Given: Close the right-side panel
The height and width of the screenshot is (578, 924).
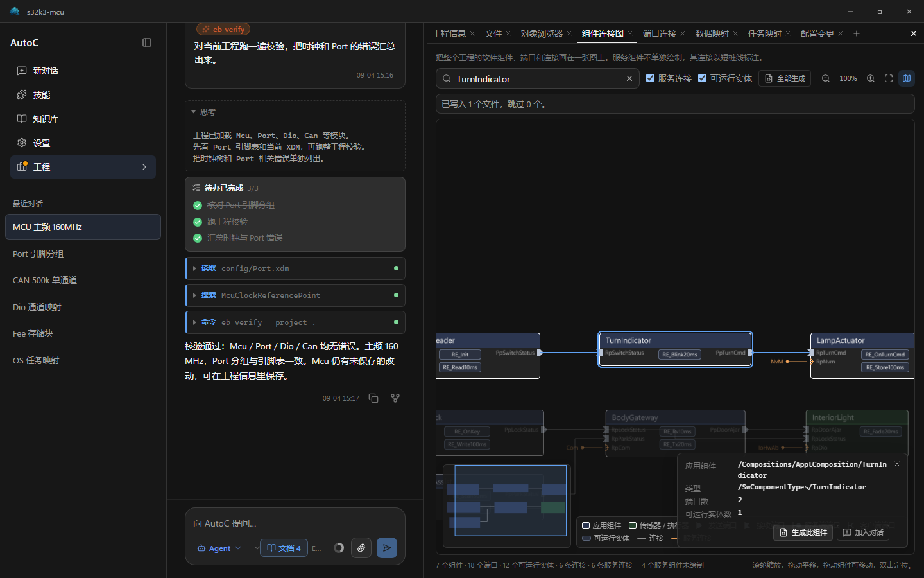Looking at the screenshot, I should point(914,33).
